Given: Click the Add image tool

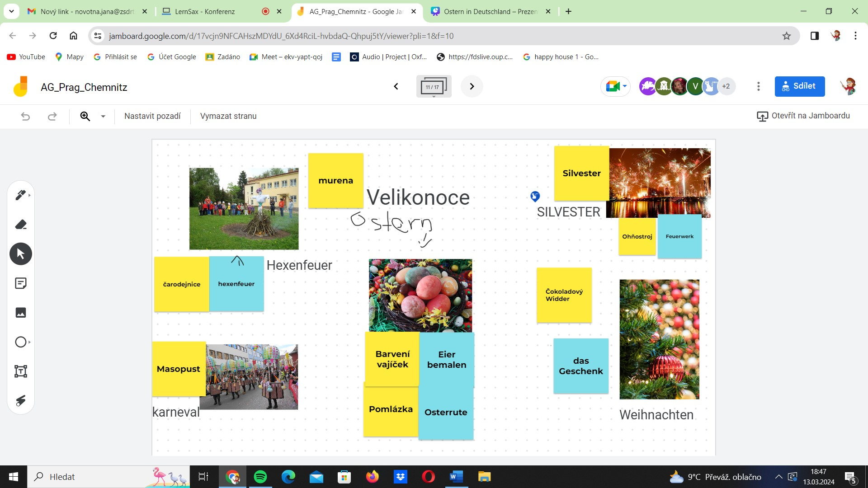Looking at the screenshot, I should click(x=21, y=313).
